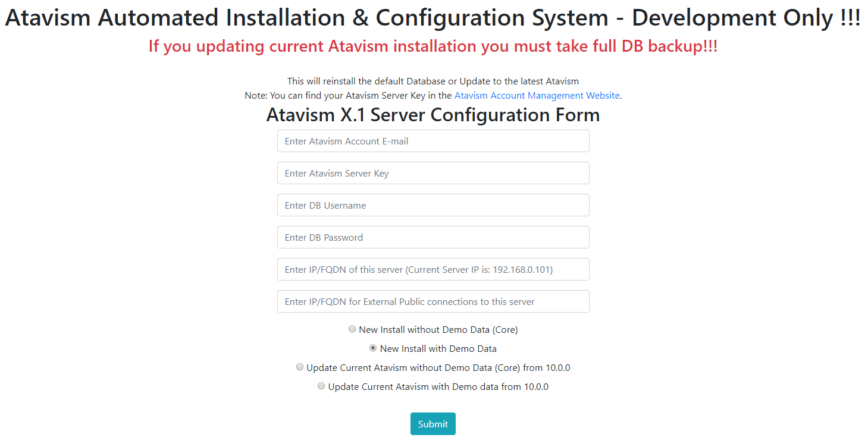Click the IP/FQDN of this server field
Screen dimensions: 868x444
pyautogui.click(x=433, y=270)
